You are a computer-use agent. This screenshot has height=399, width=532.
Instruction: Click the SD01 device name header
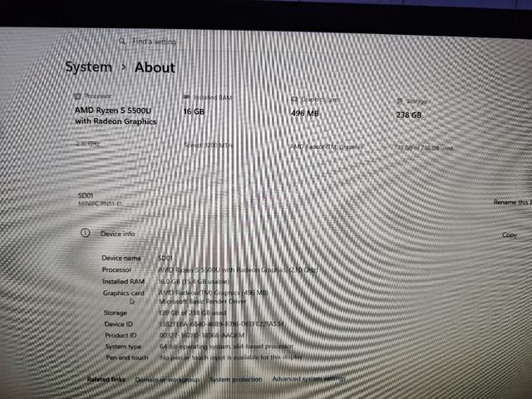[x=86, y=195]
